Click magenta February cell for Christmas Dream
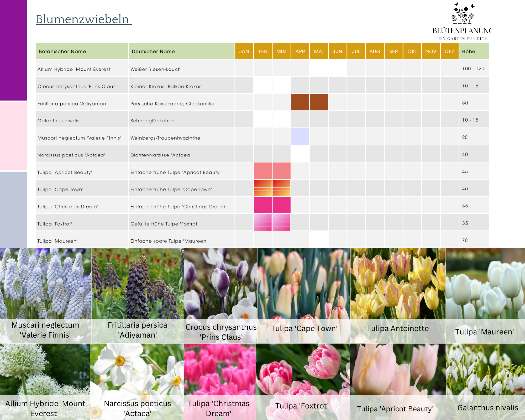The width and height of the screenshot is (525, 420). pyautogui.click(x=262, y=205)
